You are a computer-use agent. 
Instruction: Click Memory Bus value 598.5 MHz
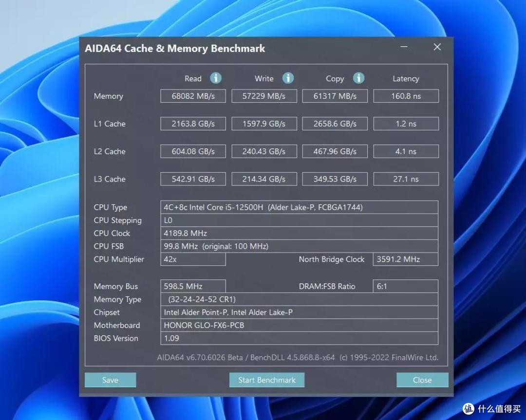pyautogui.click(x=193, y=286)
